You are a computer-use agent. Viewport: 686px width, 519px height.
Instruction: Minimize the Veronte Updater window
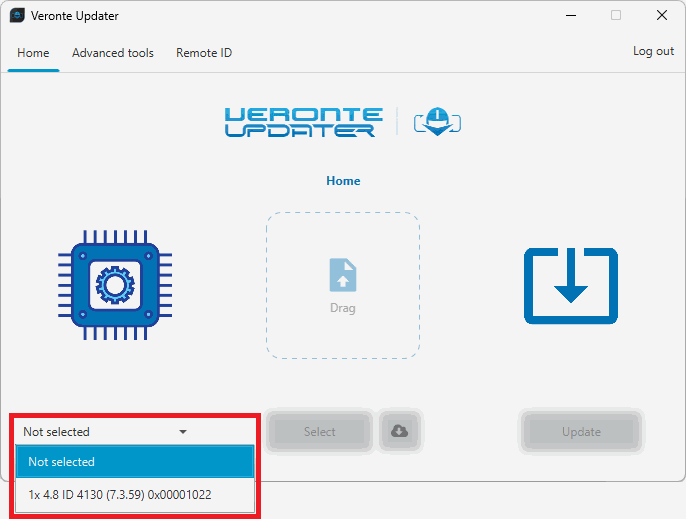(570, 15)
